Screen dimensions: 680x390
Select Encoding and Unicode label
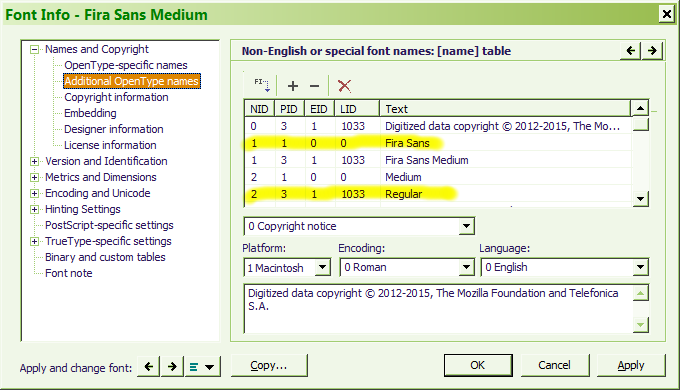98,193
